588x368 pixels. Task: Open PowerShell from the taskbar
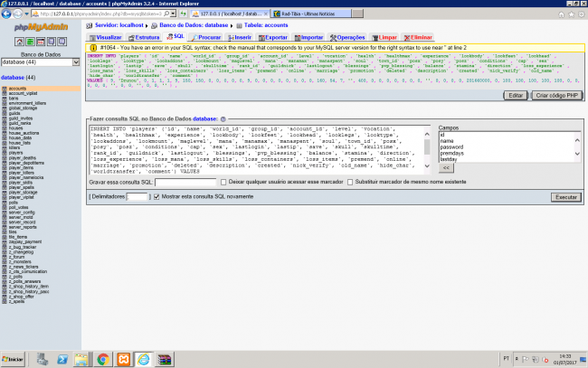(x=62, y=359)
